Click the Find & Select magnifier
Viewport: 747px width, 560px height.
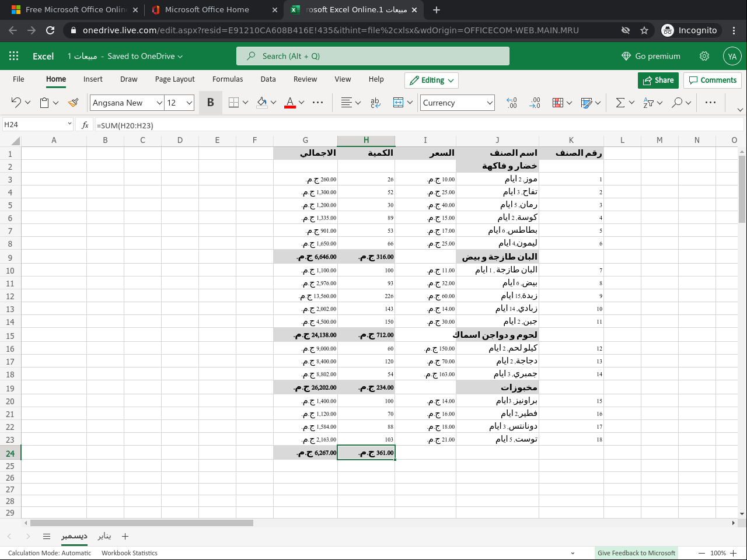click(x=677, y=103)
